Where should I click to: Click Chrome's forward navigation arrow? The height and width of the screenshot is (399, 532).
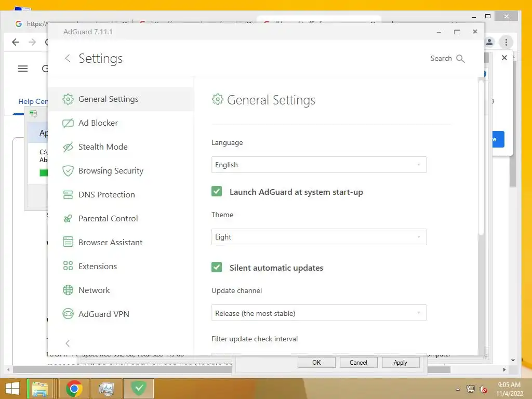pos(32,42)
